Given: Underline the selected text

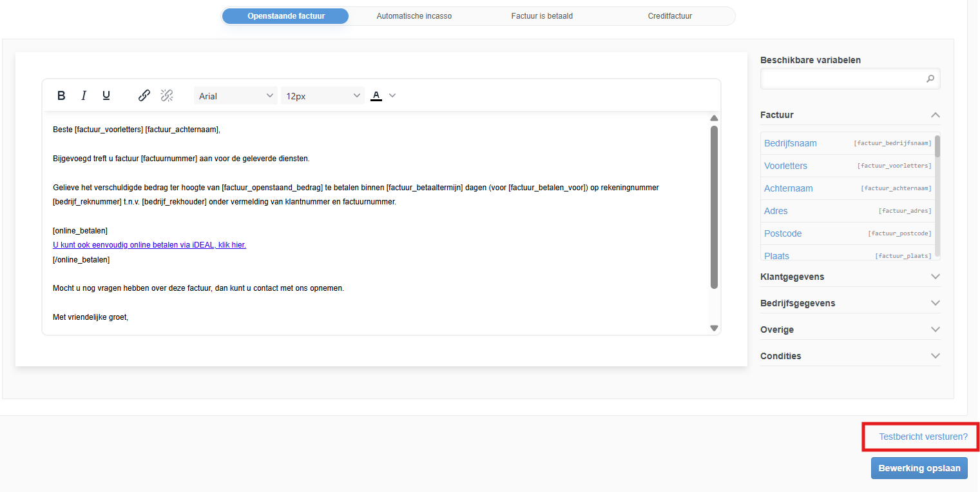Looking at the screenshot, I should [106, 95].
